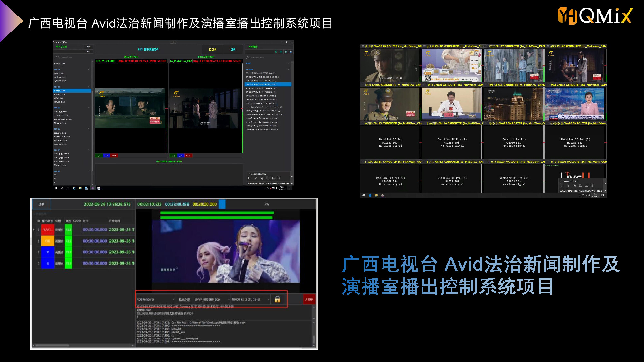Toggle red AOFF under to_MutiView preview
Screen dimensions: 644x362
[188, 156]
